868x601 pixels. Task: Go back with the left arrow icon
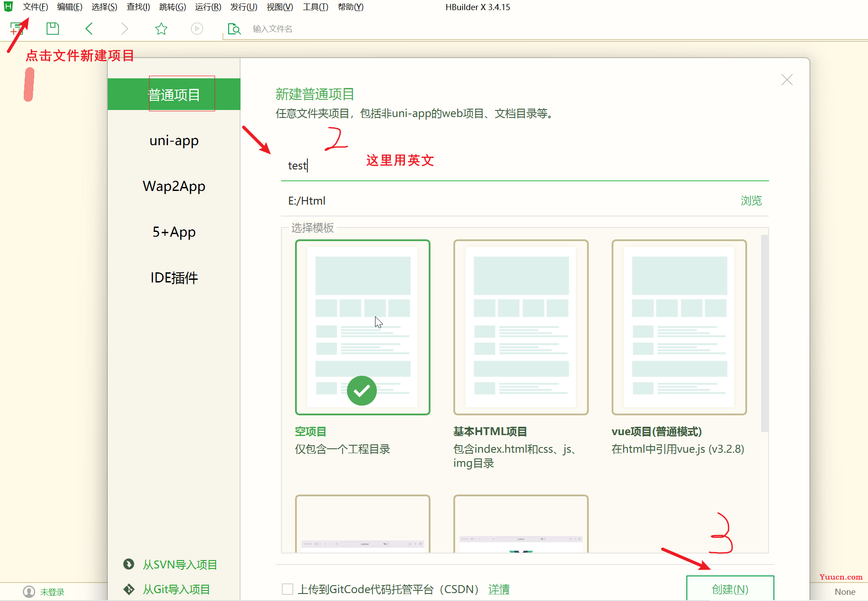pos(89,29)
